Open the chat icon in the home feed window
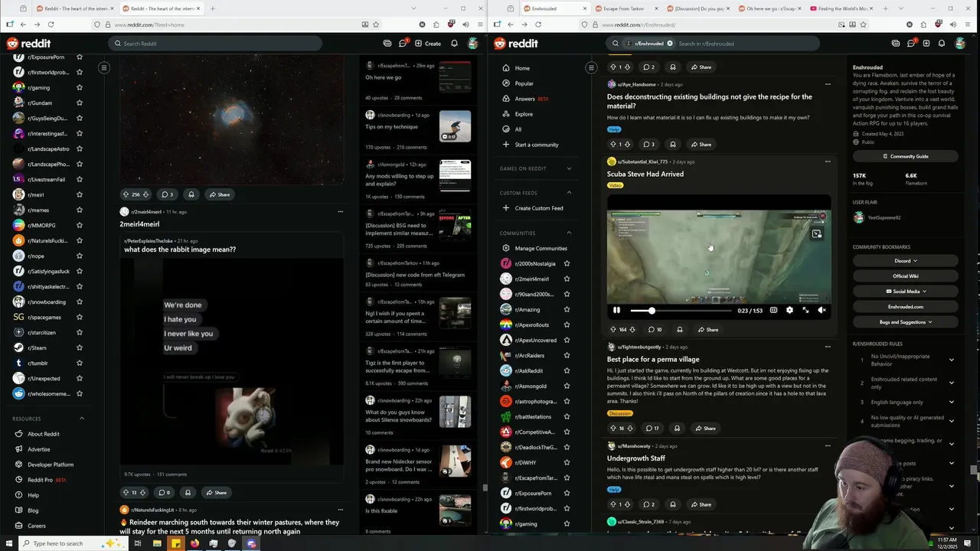 tap(403, 44)
